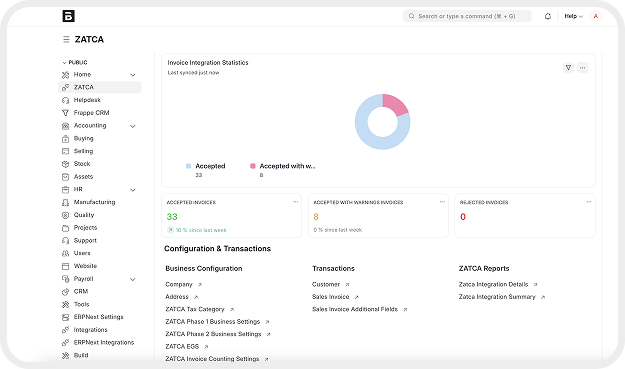The height and width of the screenshot is (369, 625).
Task: Click the Website sidebar icon
Action: [x=65, y=266]
